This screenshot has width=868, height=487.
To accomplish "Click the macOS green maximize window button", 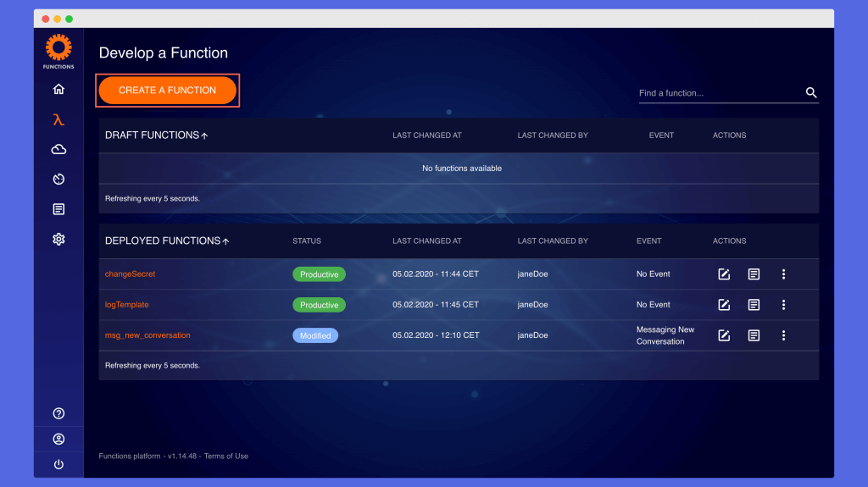I will tap(70, 19).
